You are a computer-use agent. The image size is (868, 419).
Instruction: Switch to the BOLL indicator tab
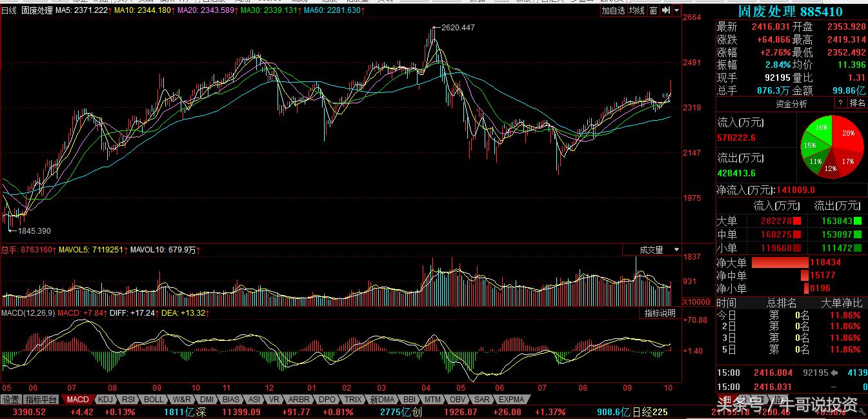coord(154,400)
